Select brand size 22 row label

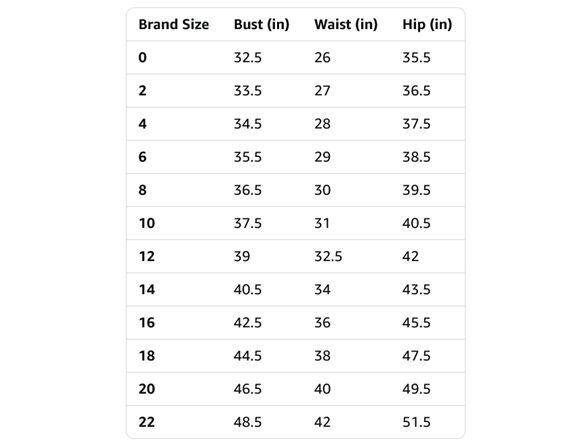coord(147,422)
